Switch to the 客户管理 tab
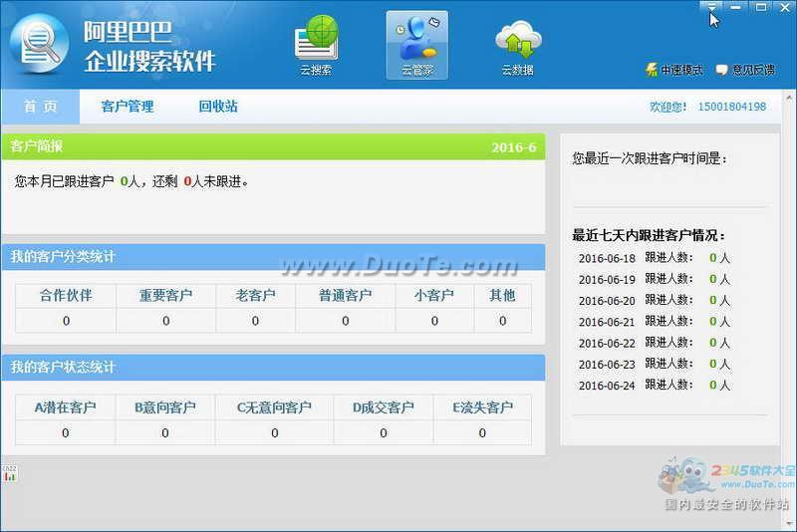 point(128,107)
